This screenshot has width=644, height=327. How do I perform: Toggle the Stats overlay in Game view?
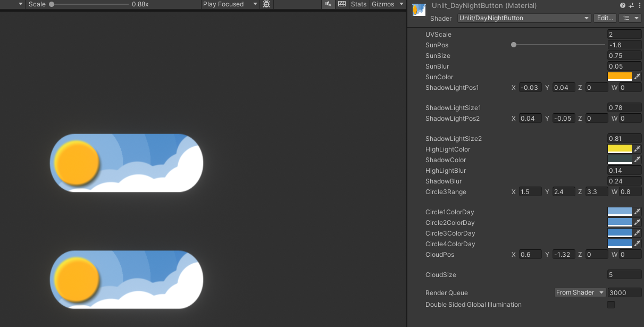tap(358, 4)
